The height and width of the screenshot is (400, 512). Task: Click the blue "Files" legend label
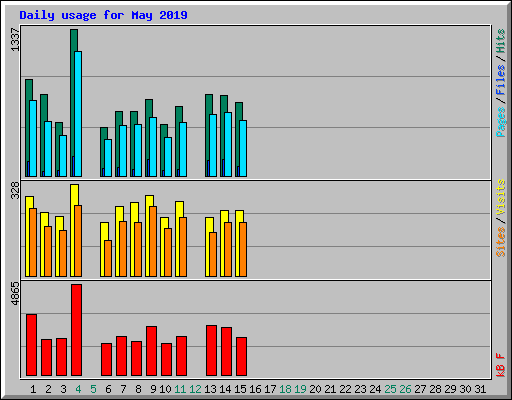[501, 80]
